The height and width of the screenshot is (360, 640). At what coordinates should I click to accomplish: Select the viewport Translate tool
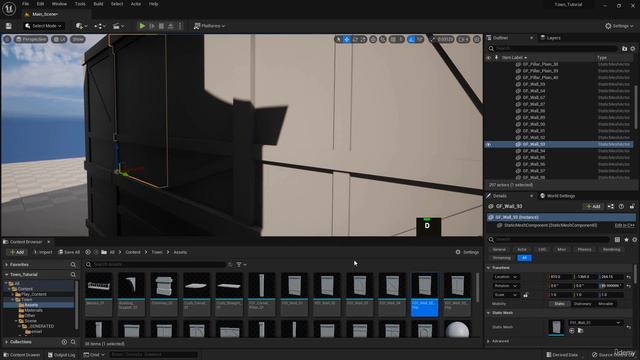[x=347, y=39]
